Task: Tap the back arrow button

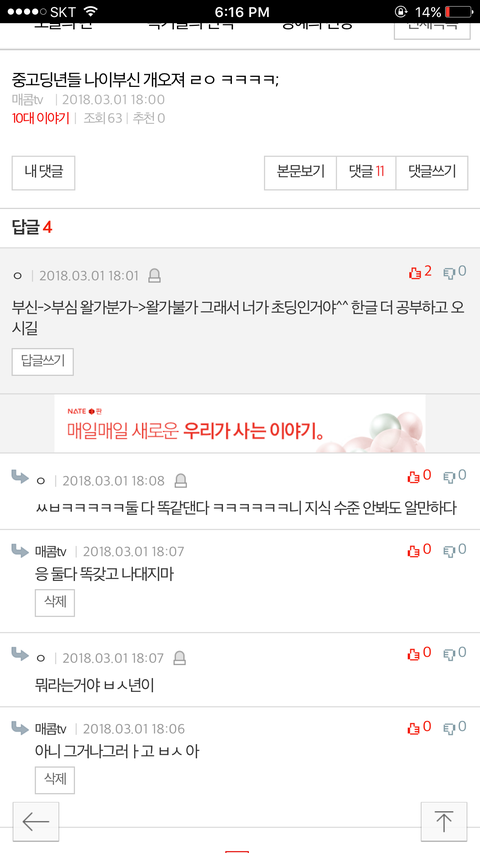Action: (36, 821)
